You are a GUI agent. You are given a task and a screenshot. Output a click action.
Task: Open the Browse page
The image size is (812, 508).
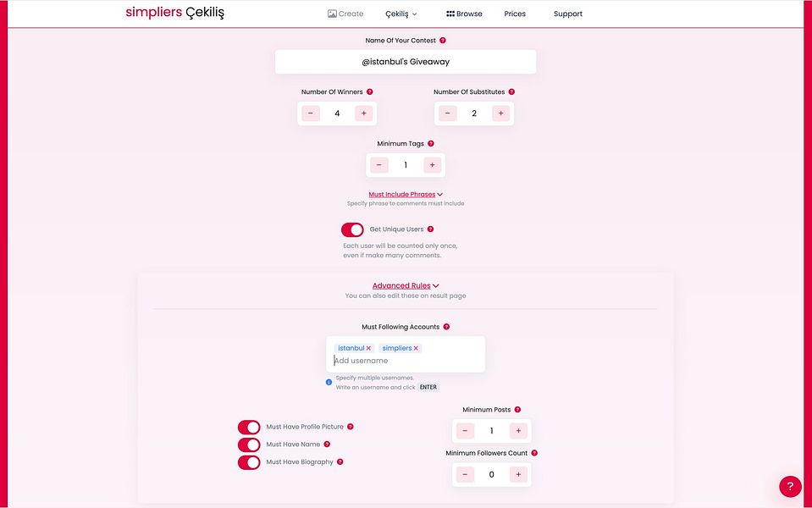tap(464, 14)
